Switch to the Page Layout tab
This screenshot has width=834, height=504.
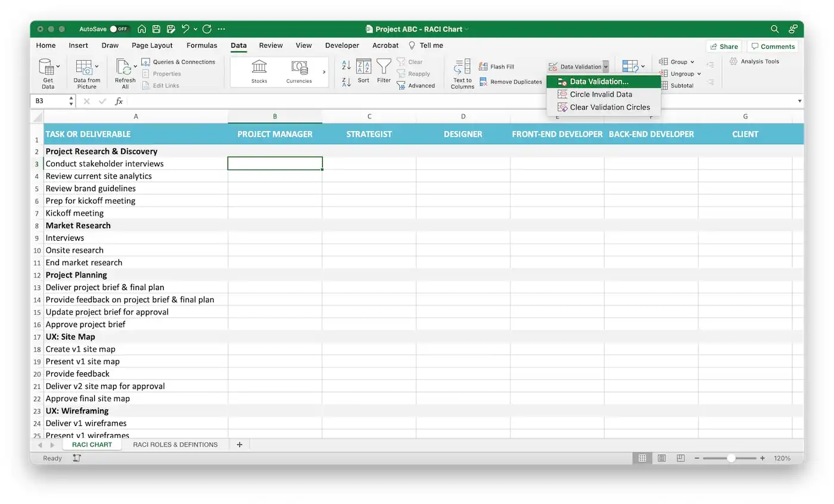(x=152, y=45)
